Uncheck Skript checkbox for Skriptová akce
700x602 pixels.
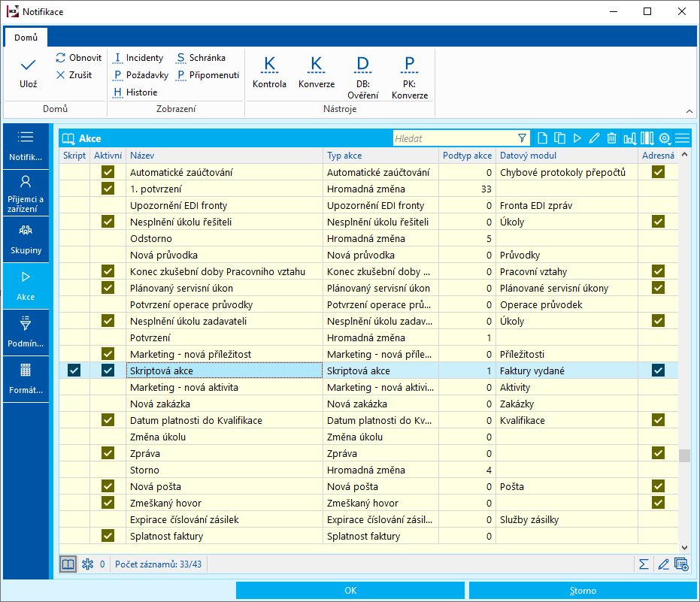[x=74, y=370]
